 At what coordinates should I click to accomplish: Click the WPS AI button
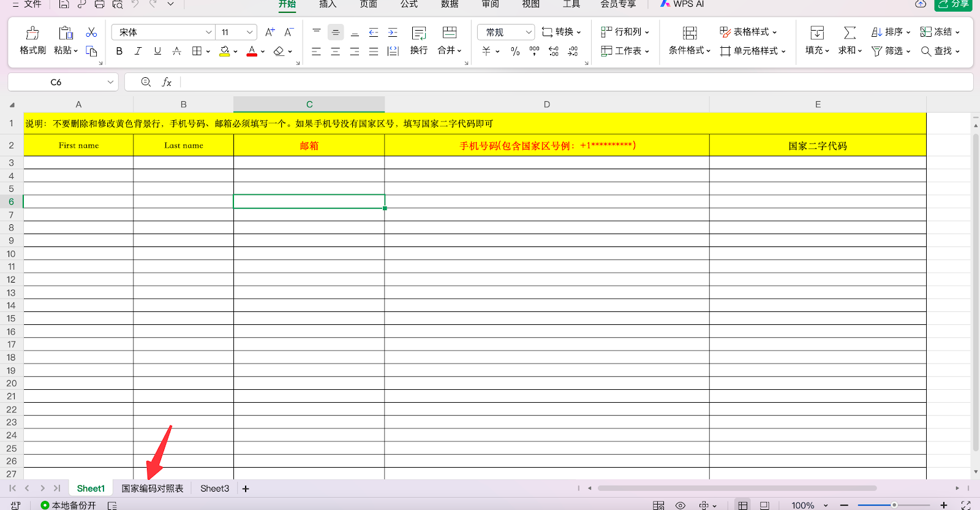682,4
